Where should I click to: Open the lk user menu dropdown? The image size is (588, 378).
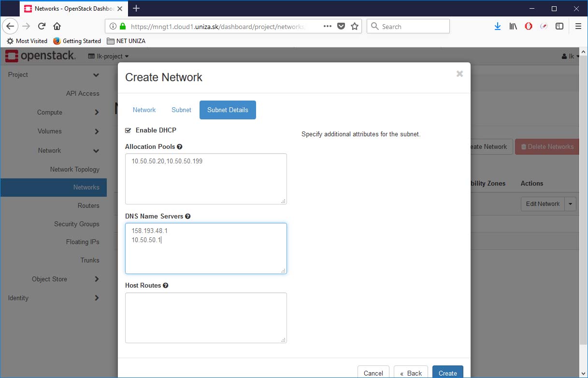[571, 56]
